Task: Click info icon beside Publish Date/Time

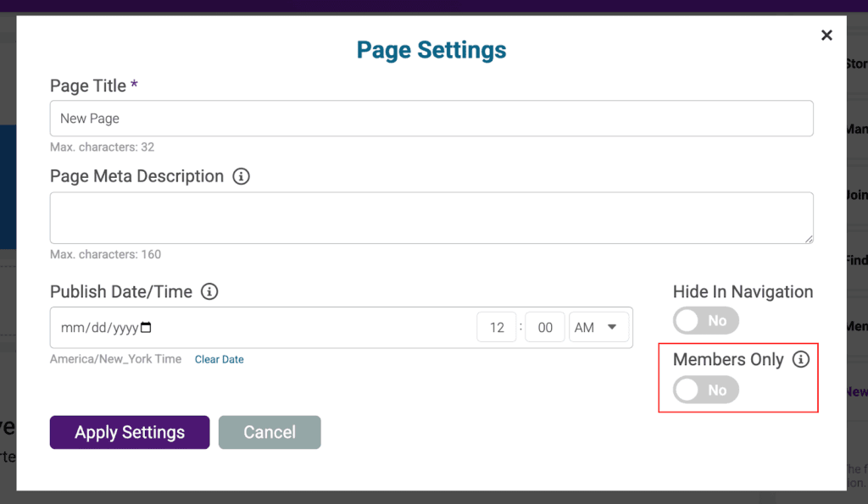Action: click(x=209, y=291)
